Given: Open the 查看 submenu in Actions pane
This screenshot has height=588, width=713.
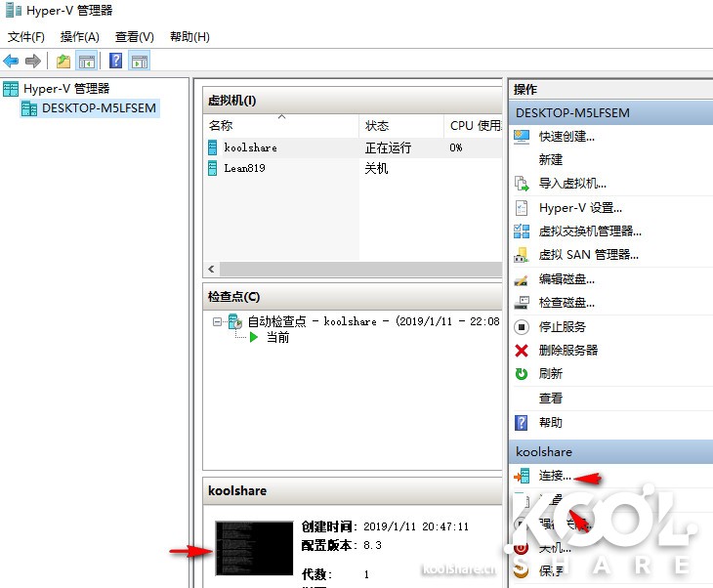Looking at the screenshot, I should pos(551,399).
